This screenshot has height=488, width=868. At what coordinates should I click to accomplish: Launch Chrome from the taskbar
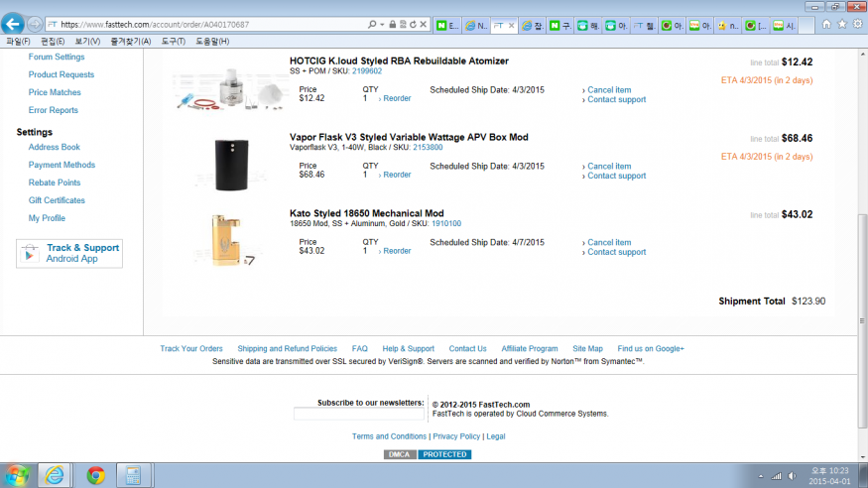(x=95, y=474)
